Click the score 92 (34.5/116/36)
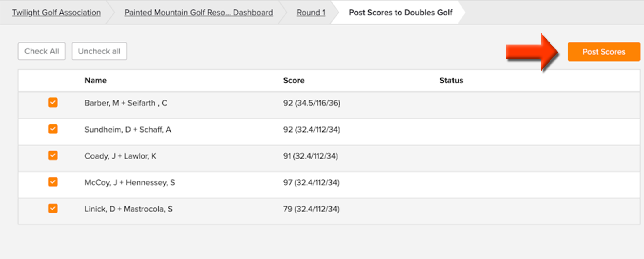The height and width of the screenshot is (259, 644). pyautogui.click(x=312, y=103)
